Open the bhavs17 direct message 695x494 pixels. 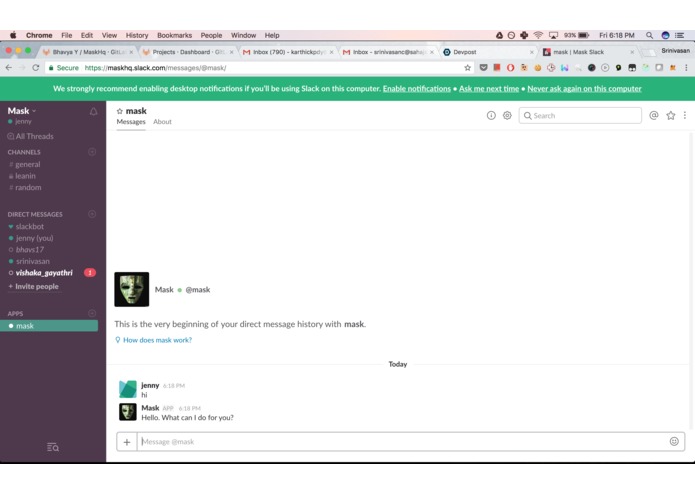point(30,249)
